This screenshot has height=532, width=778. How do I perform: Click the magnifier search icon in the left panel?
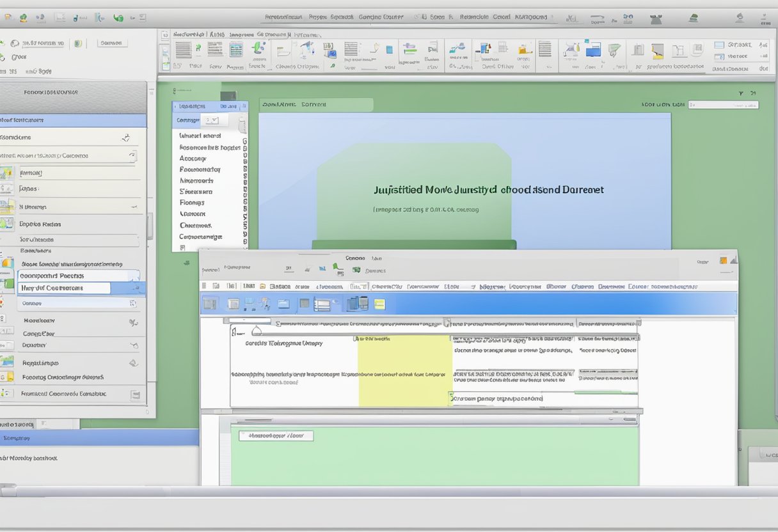(126, 136)
